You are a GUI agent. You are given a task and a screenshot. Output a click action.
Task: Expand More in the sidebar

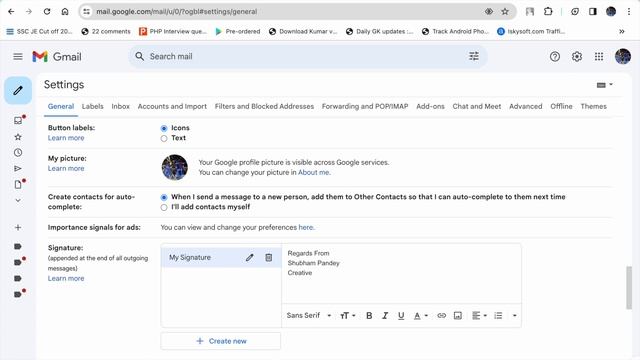pos(18,200)
